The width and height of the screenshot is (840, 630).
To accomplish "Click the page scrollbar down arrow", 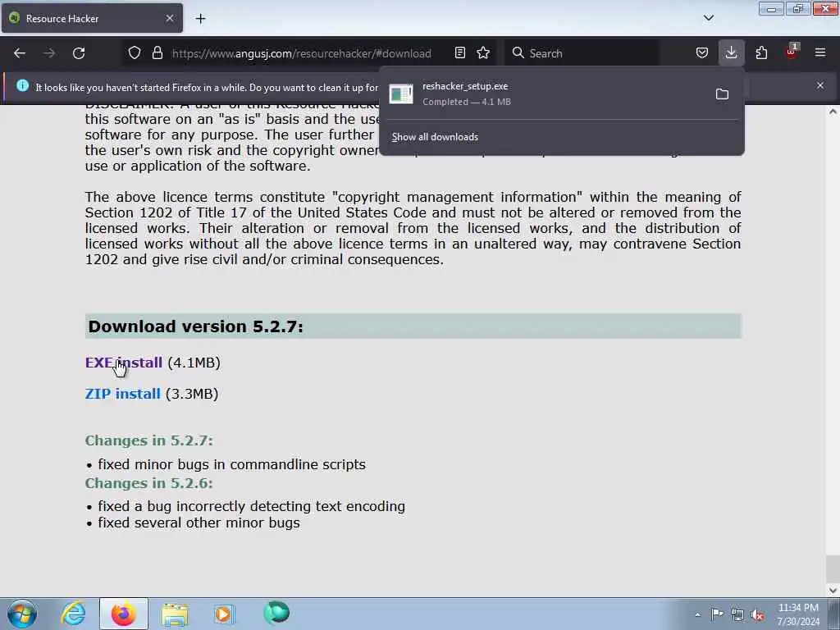I will (833, 591).
